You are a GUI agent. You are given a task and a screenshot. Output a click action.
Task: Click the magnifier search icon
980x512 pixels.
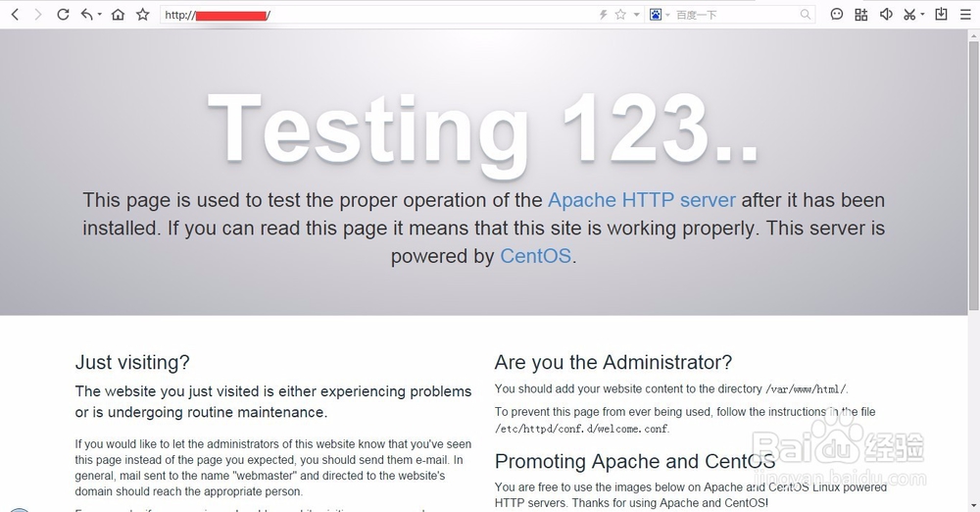click(x=806, y=15)
